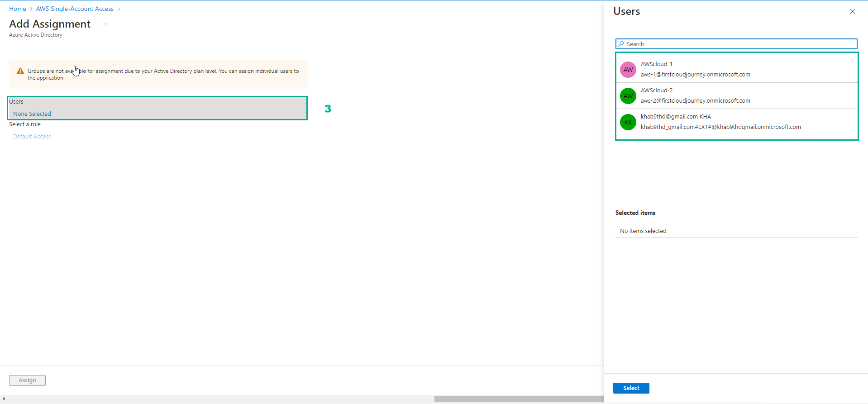This screenshot has height=404, width=868.
Task: Select the AWScloud-1 pink avatar
Action: click(628, 70)
